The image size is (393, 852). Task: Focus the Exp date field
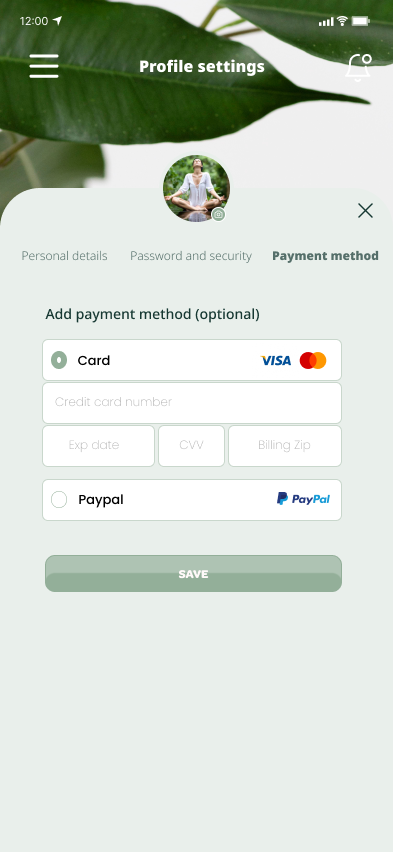(x=98, y=446)
